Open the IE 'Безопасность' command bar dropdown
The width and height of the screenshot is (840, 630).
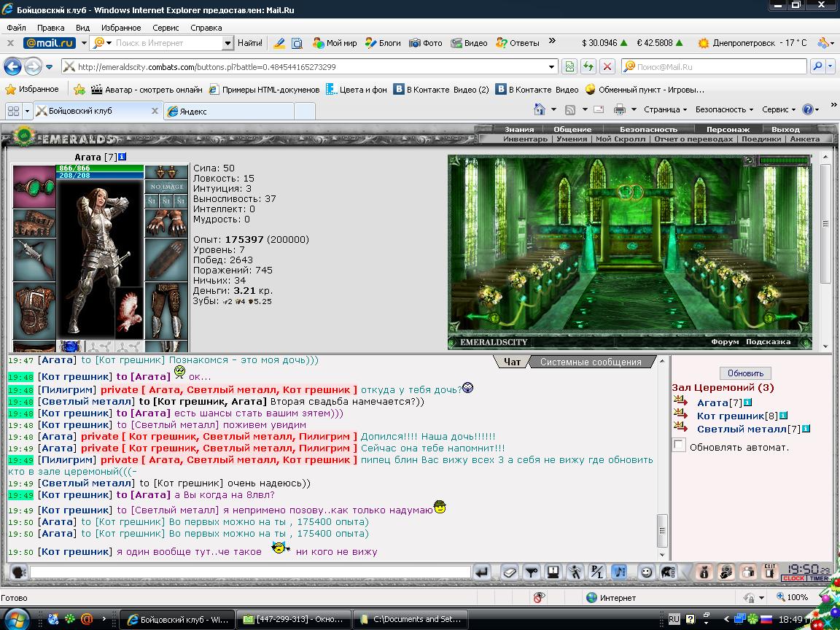coord(724,109)
